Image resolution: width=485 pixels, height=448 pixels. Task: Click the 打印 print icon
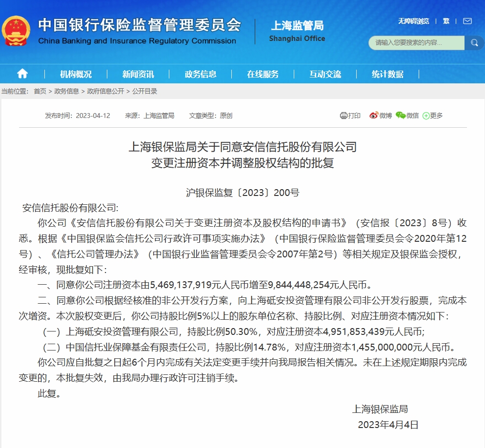pos(344,116)
